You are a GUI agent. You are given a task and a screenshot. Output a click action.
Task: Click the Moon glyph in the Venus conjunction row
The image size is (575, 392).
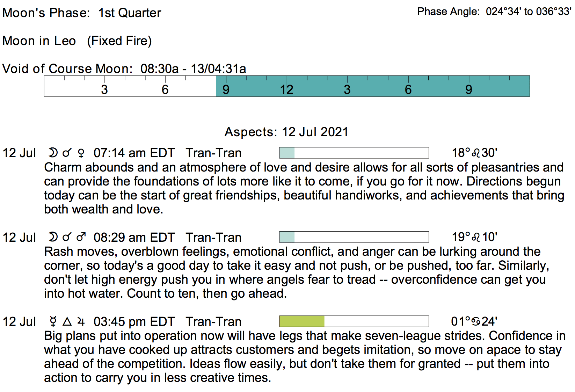point(53,153)
